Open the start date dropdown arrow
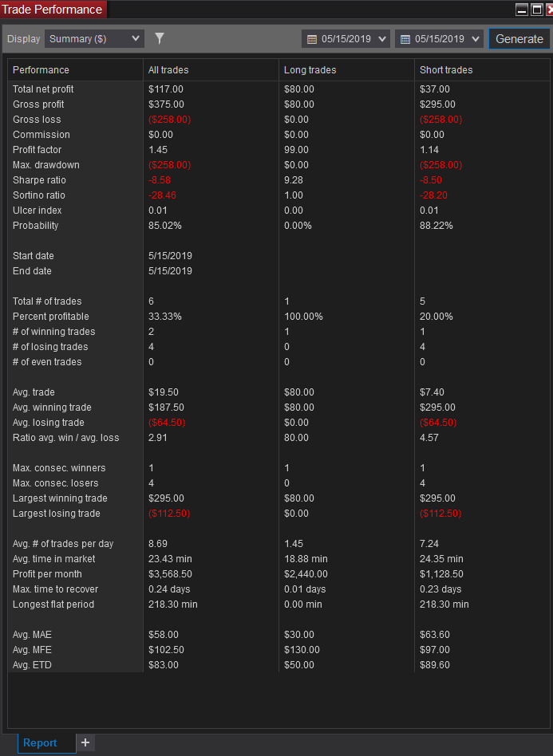The width and height of the screenshot is (553, 756). coord(382,39)
